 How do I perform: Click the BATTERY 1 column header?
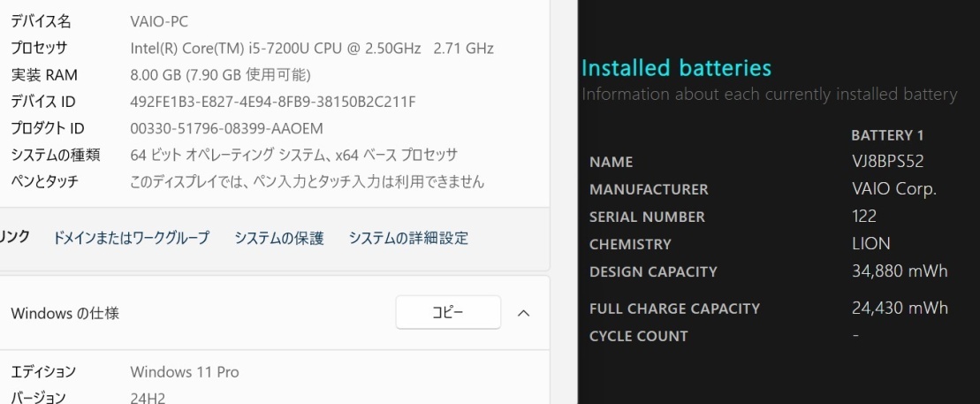[x=887, y=135]
